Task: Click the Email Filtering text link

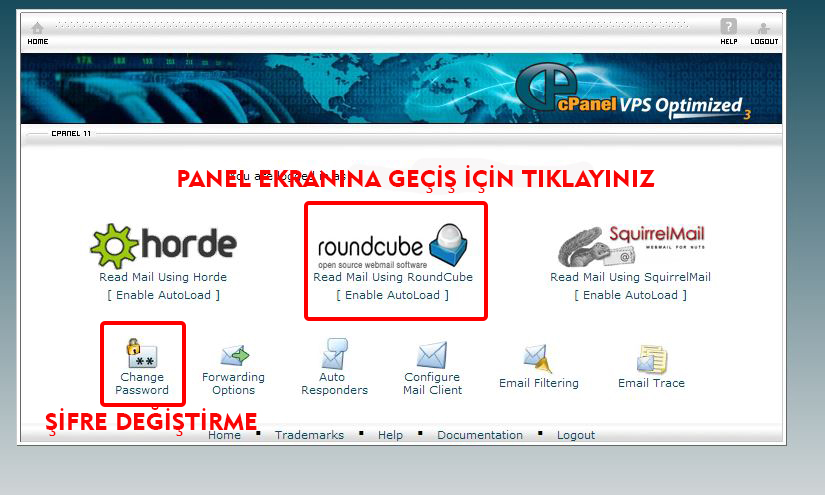Action: click(539, 383)
